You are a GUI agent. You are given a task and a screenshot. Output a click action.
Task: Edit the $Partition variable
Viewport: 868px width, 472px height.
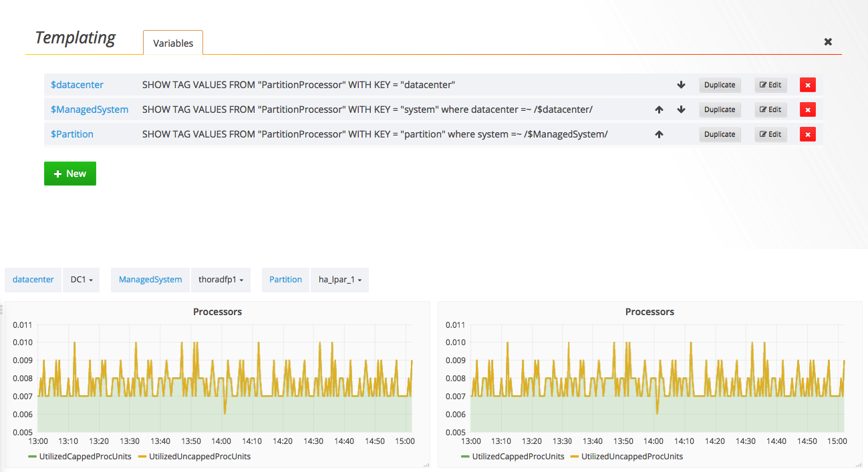click(770, 134)
